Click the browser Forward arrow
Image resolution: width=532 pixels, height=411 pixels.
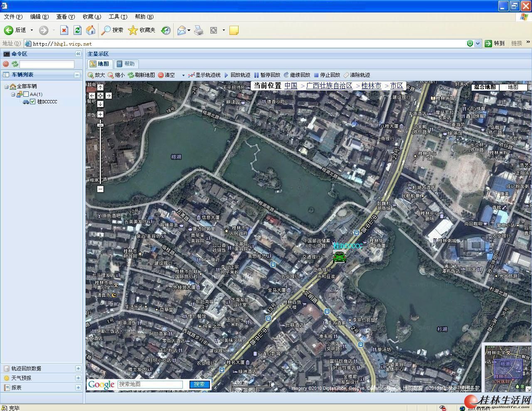(x=44, y=30)
